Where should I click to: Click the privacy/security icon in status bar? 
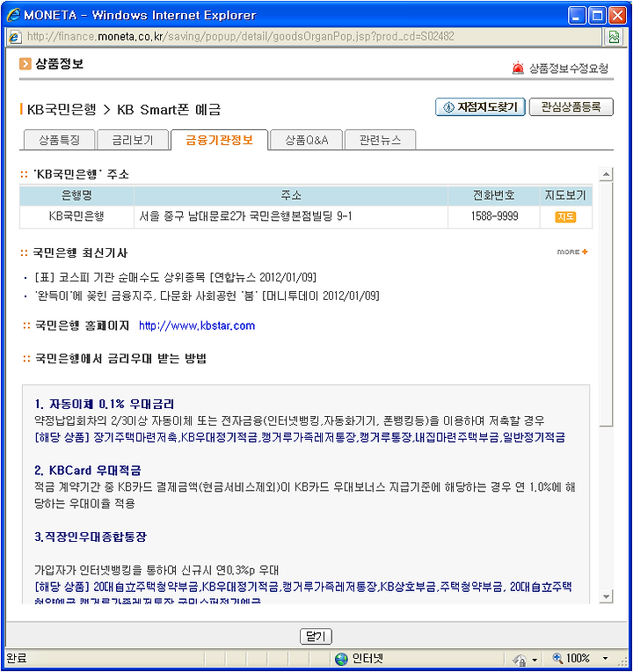pyautogui.click(x=519, y=660)
